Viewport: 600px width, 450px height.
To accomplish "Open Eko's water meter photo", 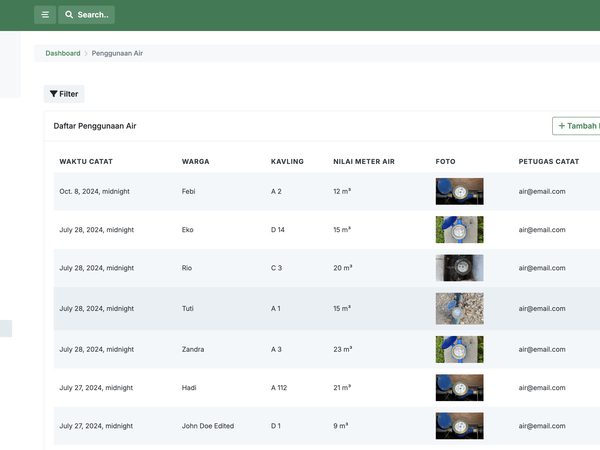I will point(459,230).
